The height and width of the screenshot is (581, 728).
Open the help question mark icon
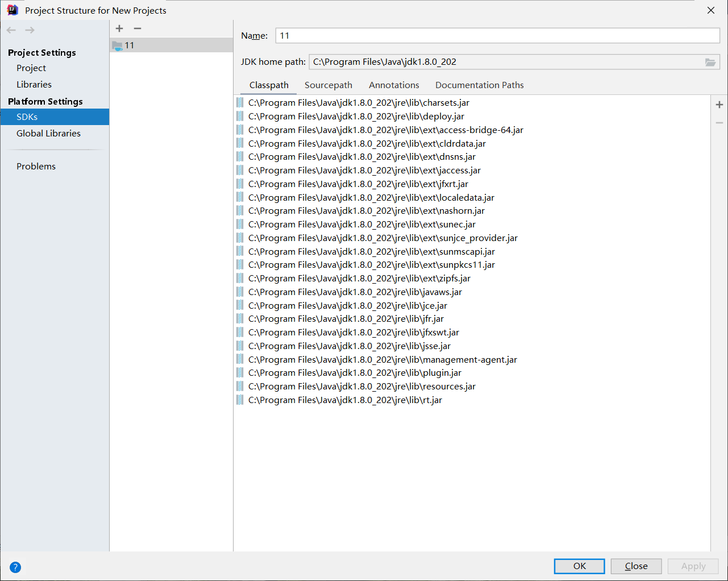[x=15, y=567]
